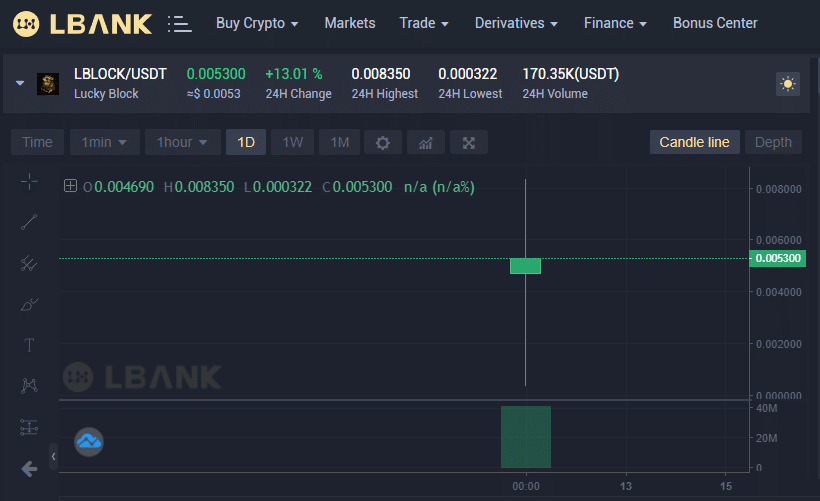The image size is (820, 501).
Task: Click the TradingView logo badge
Action: [89, 442]
